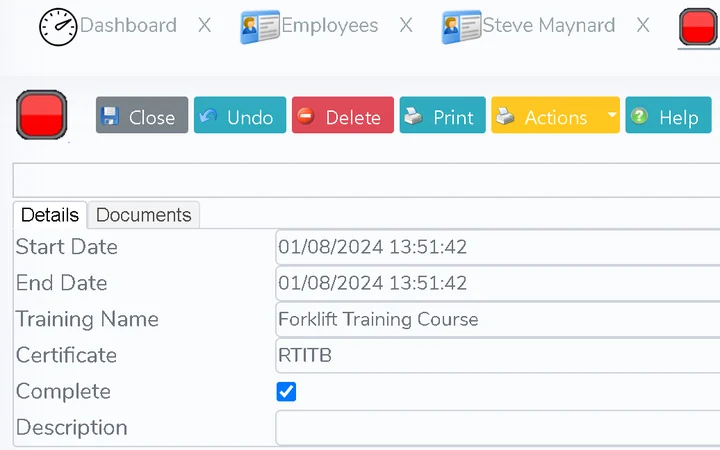The image size is (720, 450).
Task: Close the Employees tab with its X
Action: tap(406, 25)
